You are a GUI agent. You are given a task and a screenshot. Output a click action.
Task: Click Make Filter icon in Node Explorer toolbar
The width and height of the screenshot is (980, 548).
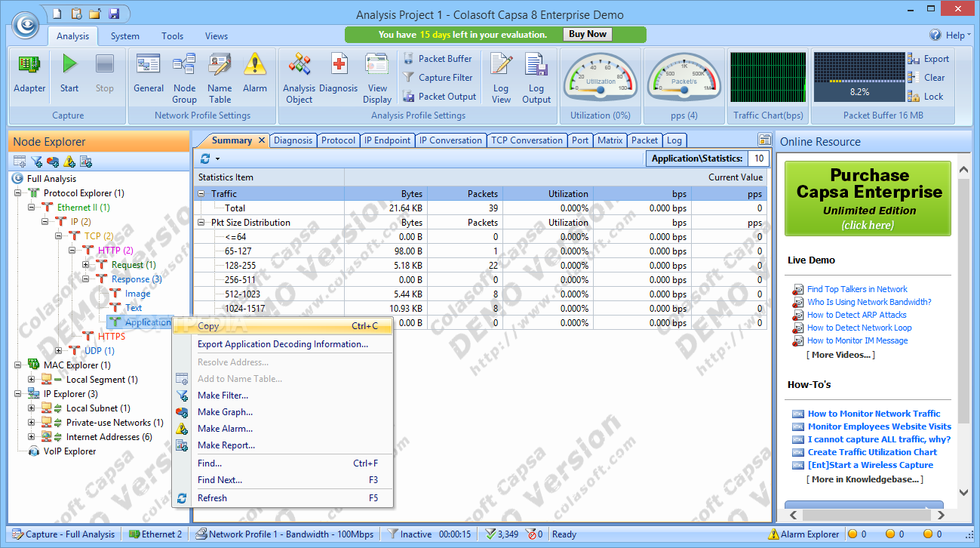click(x=36, y=162)
